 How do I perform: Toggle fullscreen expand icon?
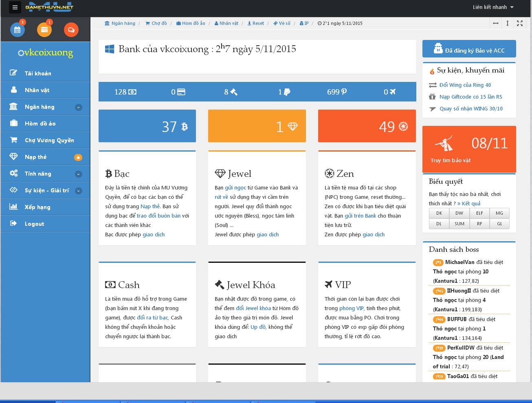[520, 23]
